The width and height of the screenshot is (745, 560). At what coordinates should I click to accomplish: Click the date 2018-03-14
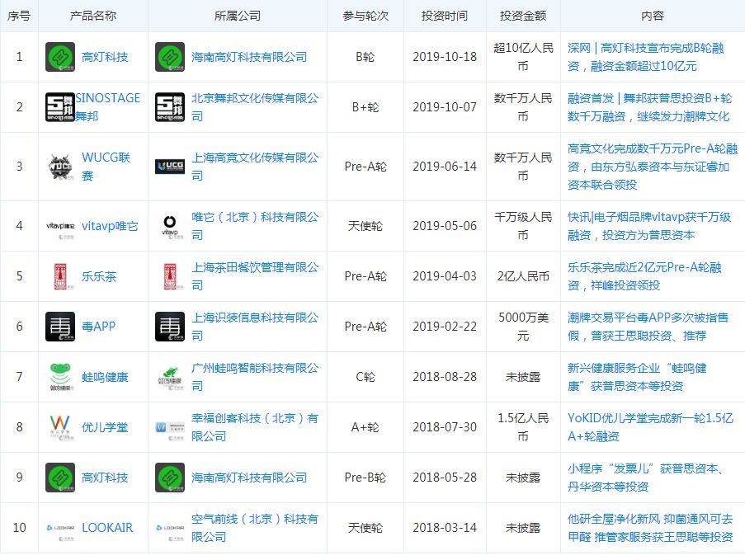point(445,528)
